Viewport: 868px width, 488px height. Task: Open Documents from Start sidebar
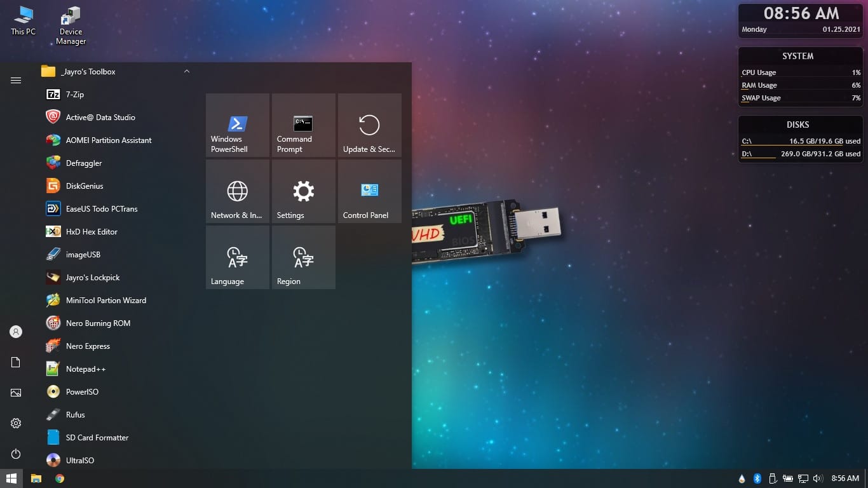coord(16,362)
